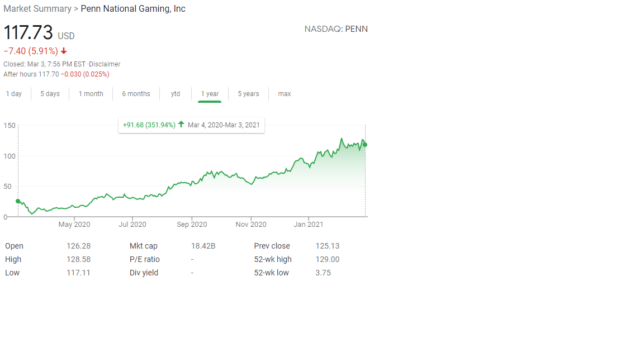644x362 pixels.
Task: Switch chart to ytd range
Action: click(x=176, y=94)
